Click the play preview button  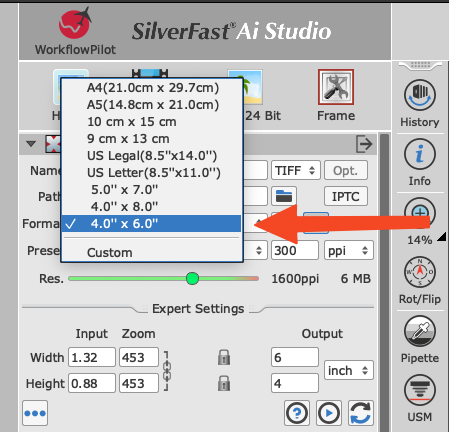coord(329,413)
